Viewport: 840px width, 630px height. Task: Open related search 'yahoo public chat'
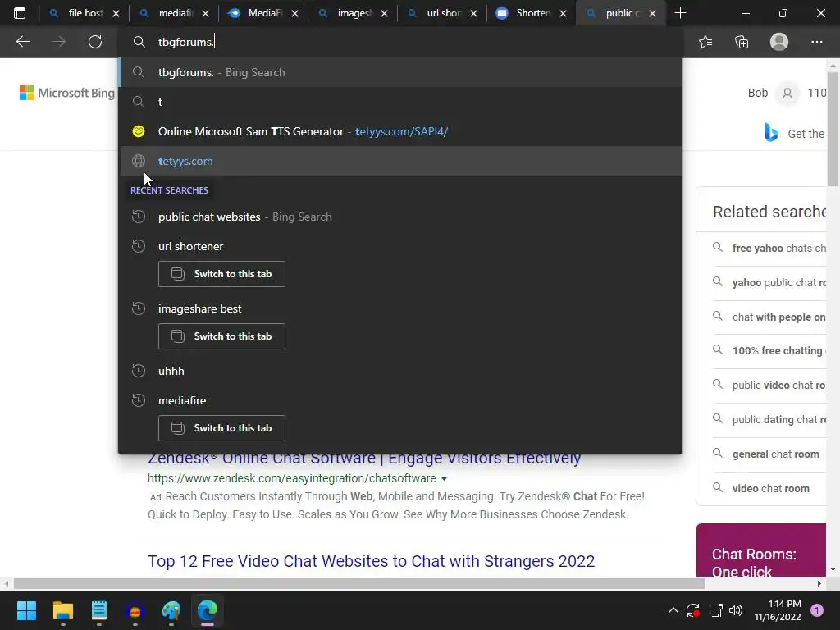[x=778, y=282]
